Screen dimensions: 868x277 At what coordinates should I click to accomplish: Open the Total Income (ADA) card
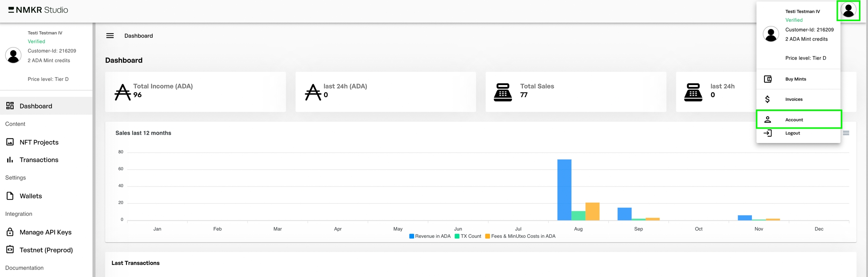pyautogui.click(x=195, y=92)
